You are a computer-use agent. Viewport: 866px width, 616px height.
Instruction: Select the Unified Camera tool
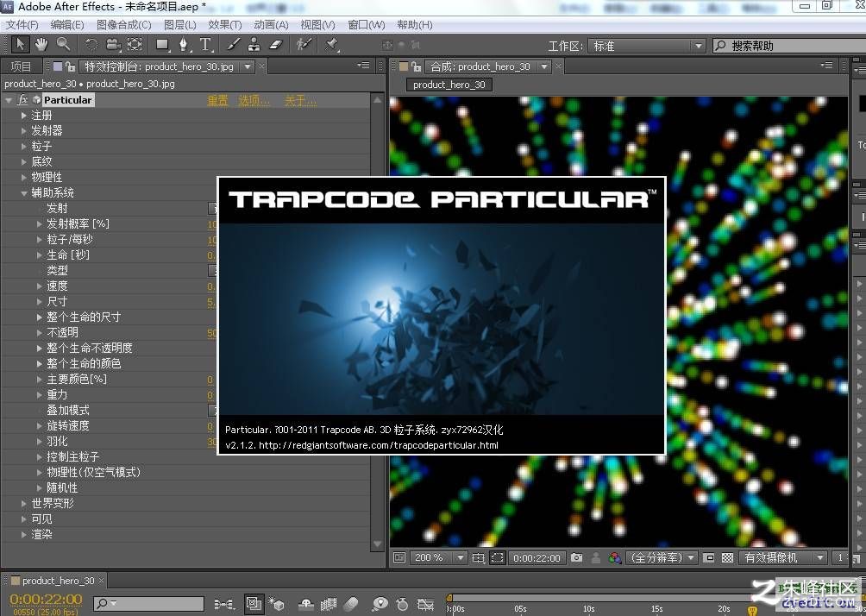pos(113,45)
